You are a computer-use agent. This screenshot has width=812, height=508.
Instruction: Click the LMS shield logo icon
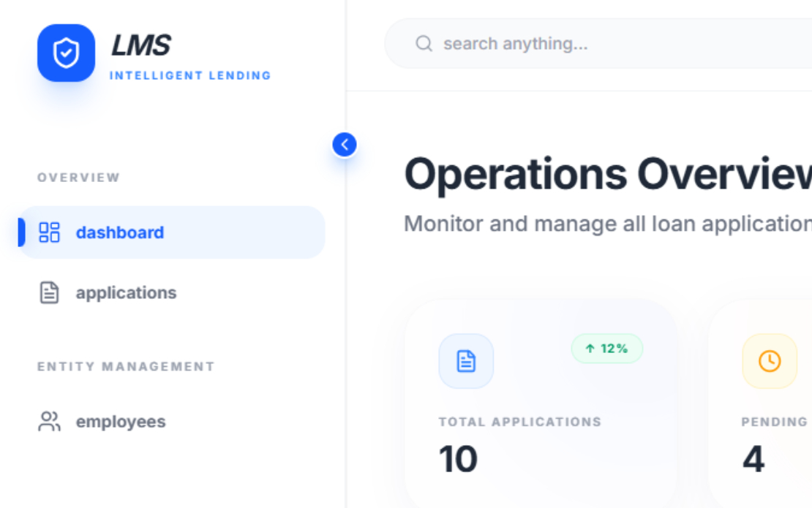click(67, 53)
